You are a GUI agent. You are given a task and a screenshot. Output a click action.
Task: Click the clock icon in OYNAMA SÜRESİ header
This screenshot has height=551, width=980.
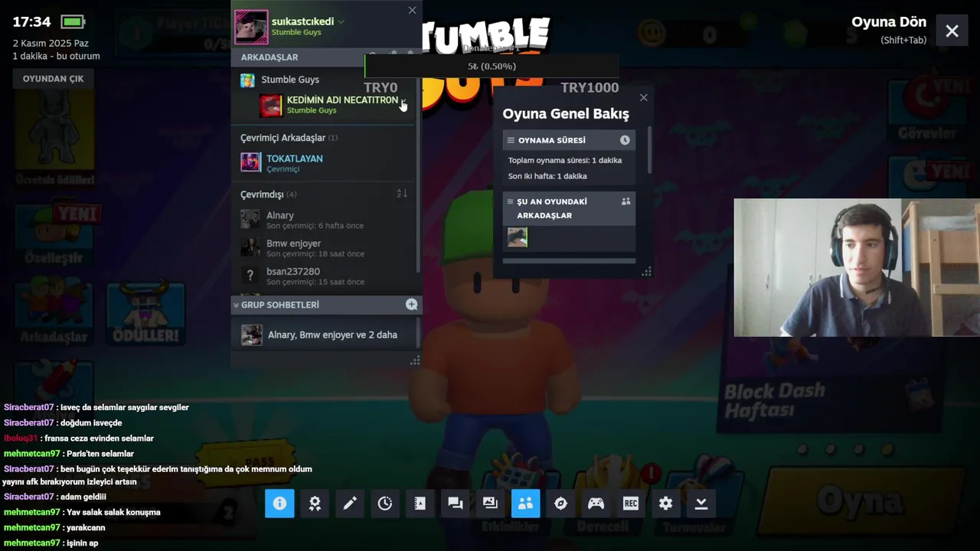(x=625, y=140)
